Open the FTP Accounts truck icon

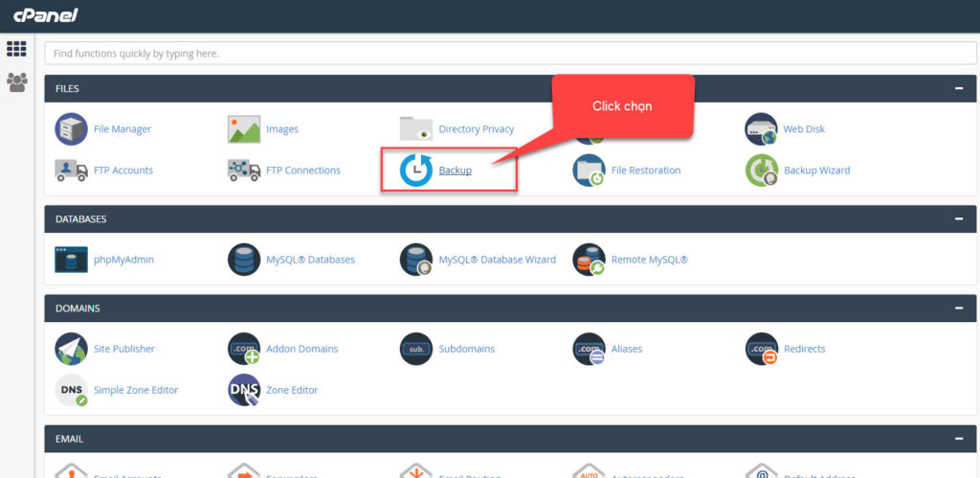tap(71, 171)
